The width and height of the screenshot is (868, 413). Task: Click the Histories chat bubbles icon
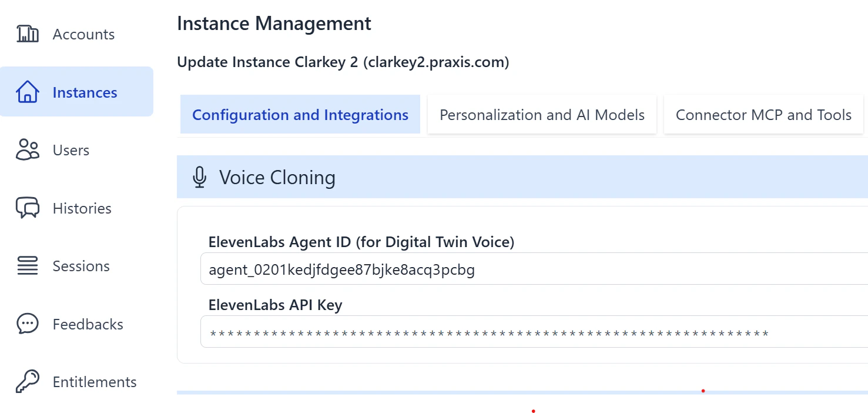pos(28,208)
